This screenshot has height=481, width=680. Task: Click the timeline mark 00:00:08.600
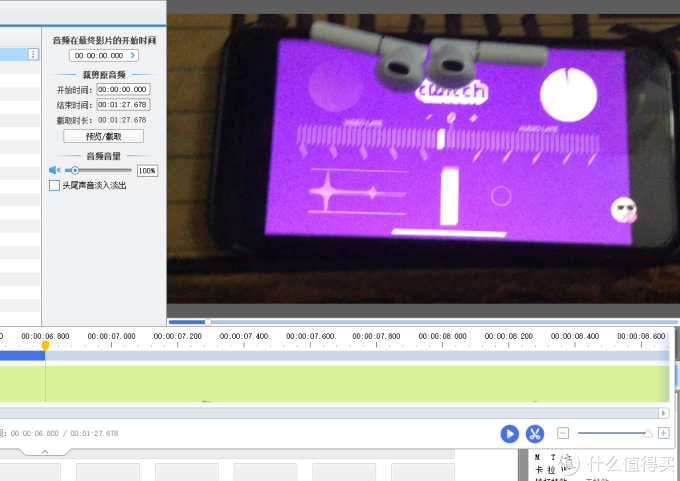(641, 336)
